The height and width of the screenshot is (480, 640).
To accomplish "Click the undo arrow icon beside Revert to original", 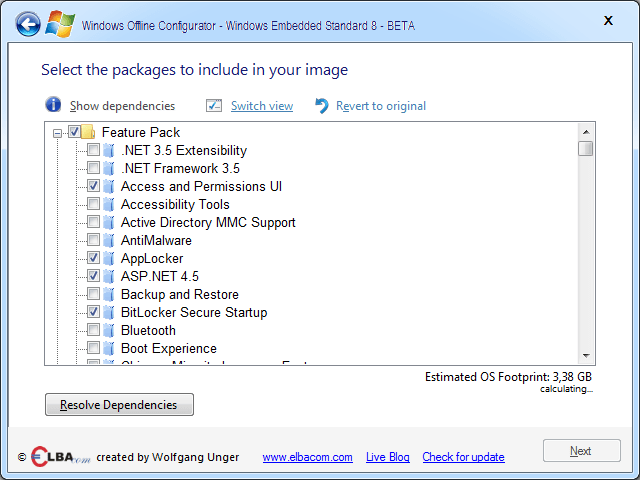I will (x=322, y=106).
